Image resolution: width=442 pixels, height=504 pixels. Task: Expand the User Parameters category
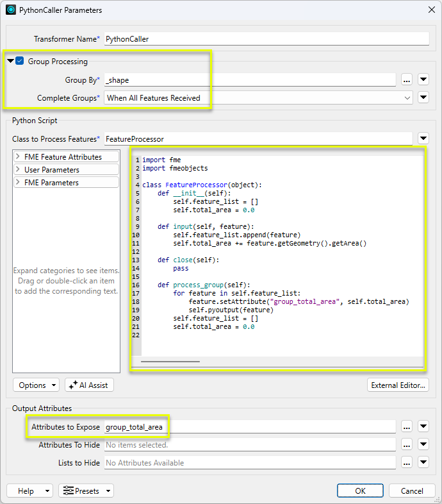[x=19, y=170]
